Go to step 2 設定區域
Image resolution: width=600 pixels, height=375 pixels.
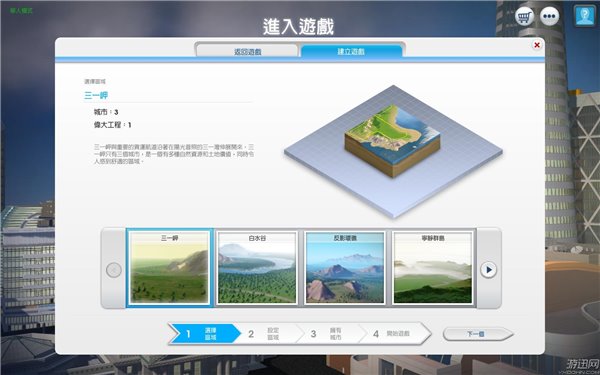(x=268, y=334)
